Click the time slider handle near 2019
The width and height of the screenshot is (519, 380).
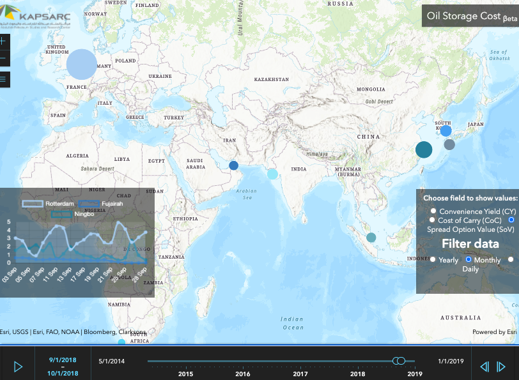click(399, 361)
